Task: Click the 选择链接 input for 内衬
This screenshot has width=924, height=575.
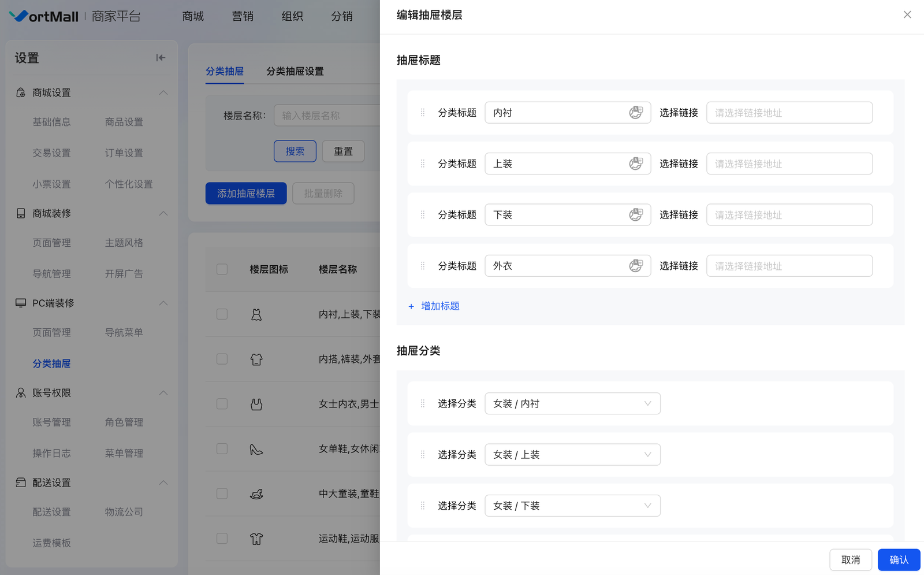Action: click(x=789, y=113)
